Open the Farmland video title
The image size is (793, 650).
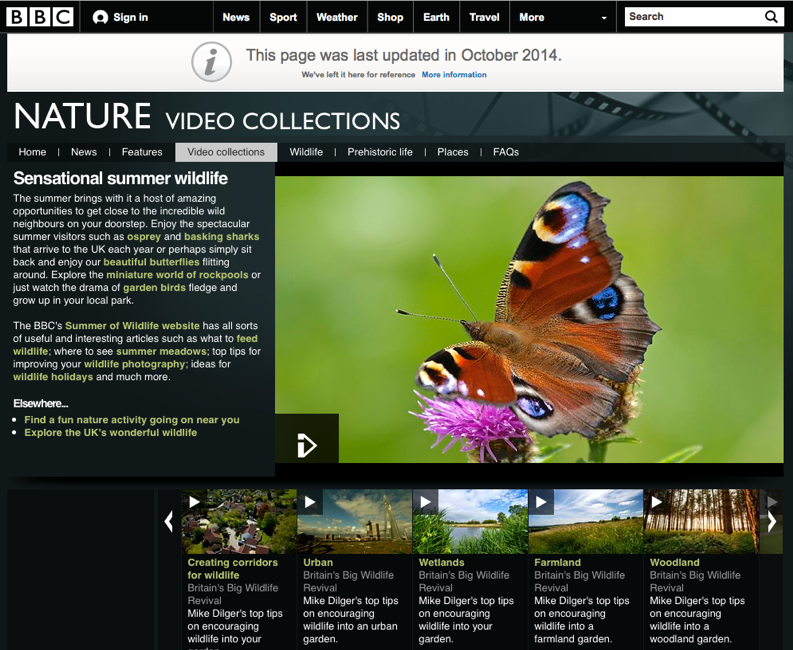coord(557,562)
